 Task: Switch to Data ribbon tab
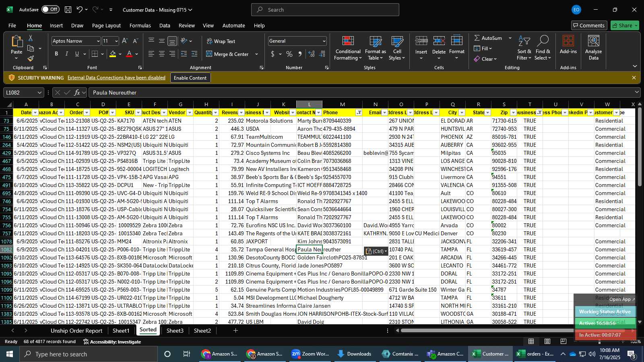[165, 25]
